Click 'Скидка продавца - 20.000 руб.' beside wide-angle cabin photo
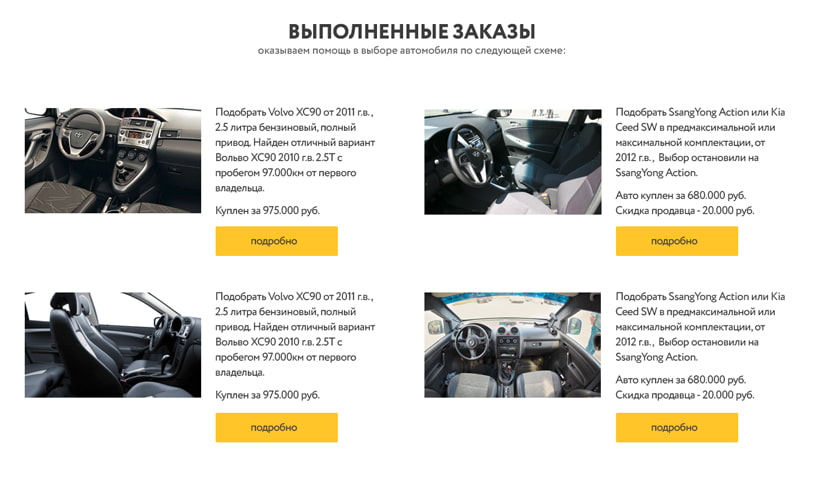This screenshot has width=822, height=483. (x=685, y=395)
